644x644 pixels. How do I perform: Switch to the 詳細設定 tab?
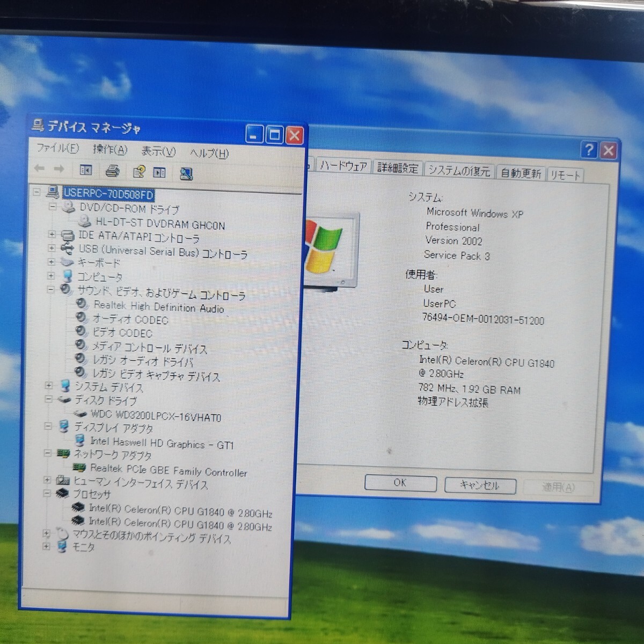[398, 168]
